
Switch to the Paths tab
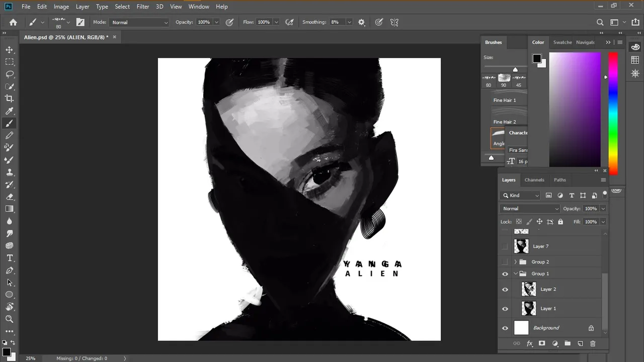[560, 180]
